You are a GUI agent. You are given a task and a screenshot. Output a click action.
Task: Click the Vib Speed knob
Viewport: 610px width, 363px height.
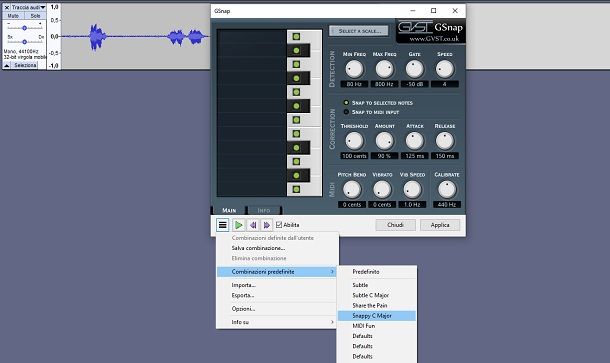(x=412, y=189)
